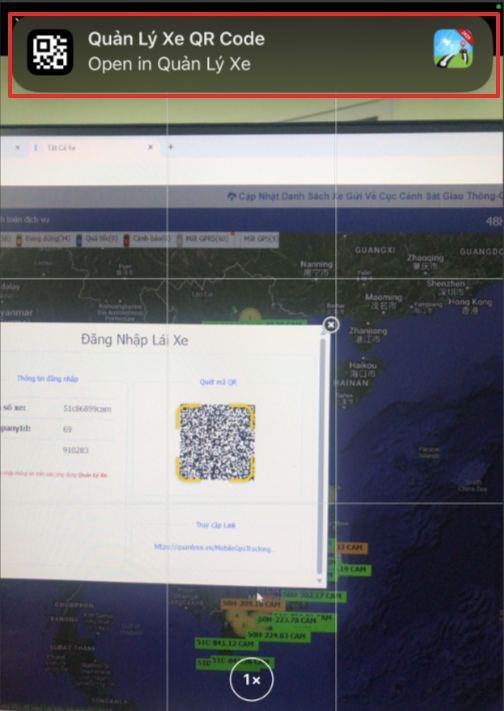The image size is (504, 711).
Task: Click the QR code image in the login dialog
Action: pos(215,443)
